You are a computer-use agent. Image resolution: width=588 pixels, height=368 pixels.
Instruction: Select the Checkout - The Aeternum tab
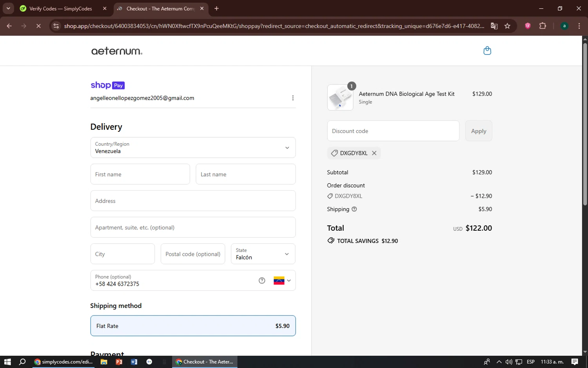click(161, 8)
